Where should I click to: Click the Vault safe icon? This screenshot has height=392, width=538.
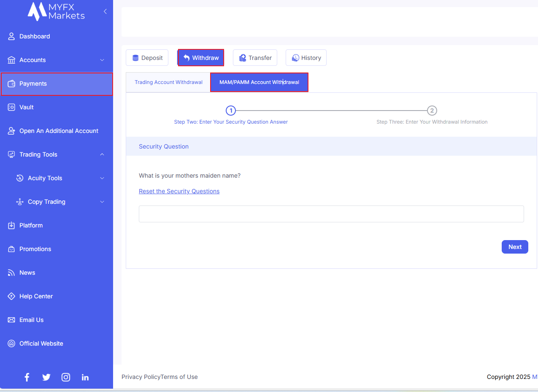click(11, 107)
